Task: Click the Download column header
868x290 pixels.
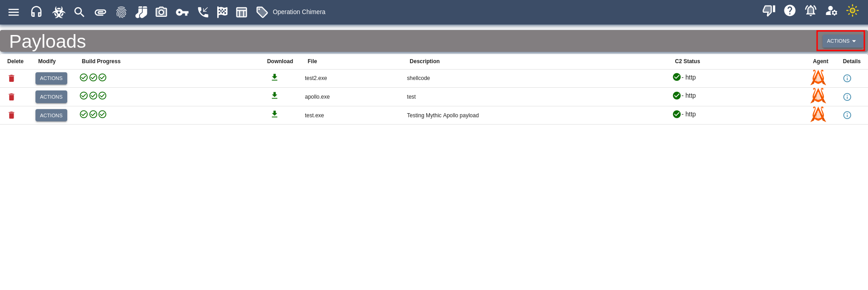Action: tap(280, 61)
